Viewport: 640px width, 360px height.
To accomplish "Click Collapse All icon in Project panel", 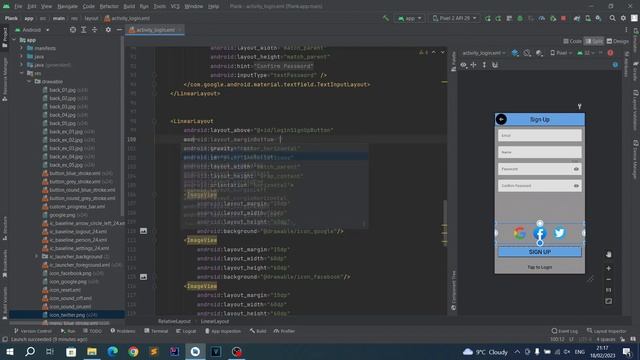I will click(x=94, y=30).
